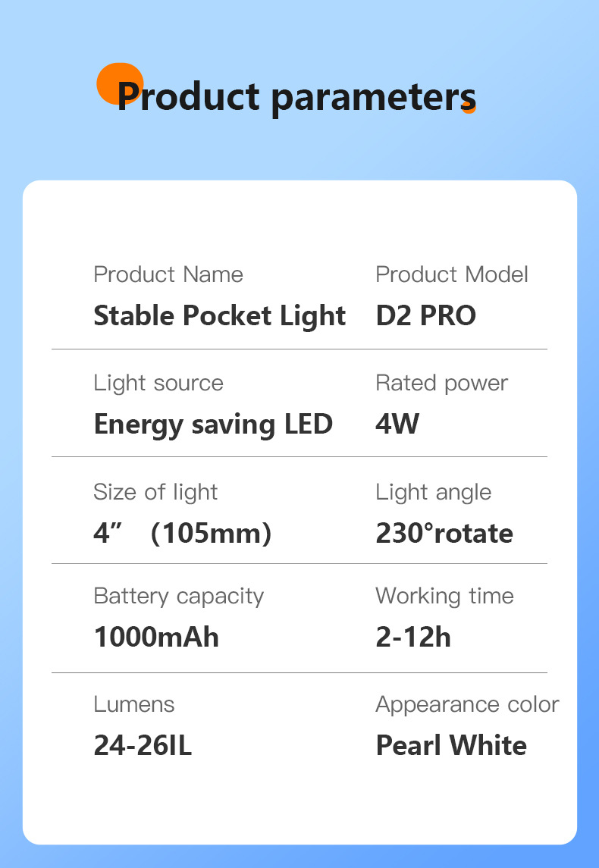Select the "Product Model" label

click(452, 274)
